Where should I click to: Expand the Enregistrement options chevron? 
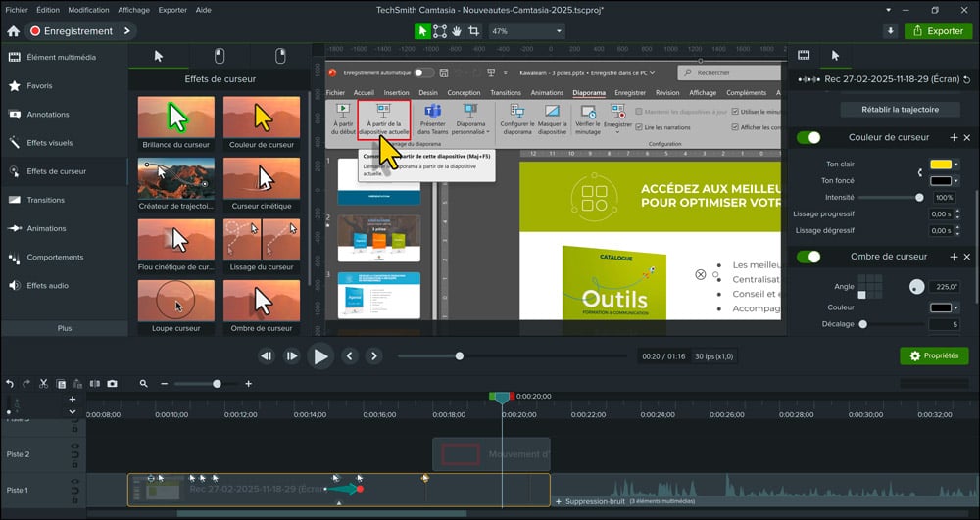coord(126,31)
